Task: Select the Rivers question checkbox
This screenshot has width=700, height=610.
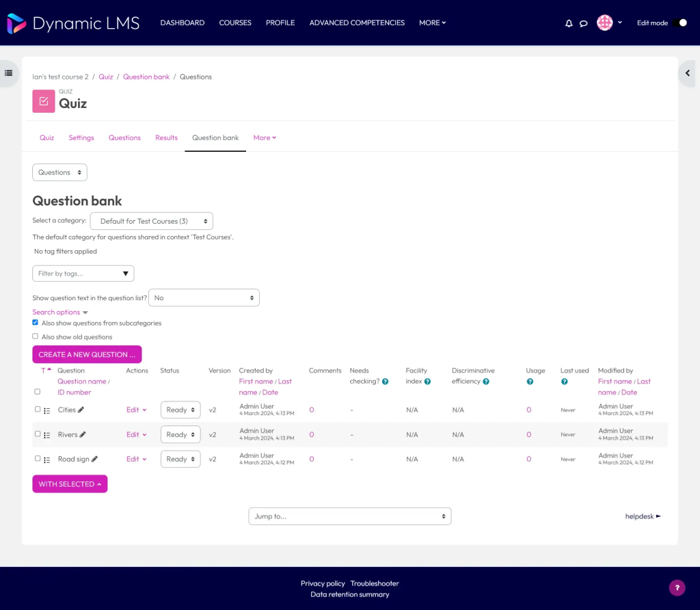Action: [38, 434]
